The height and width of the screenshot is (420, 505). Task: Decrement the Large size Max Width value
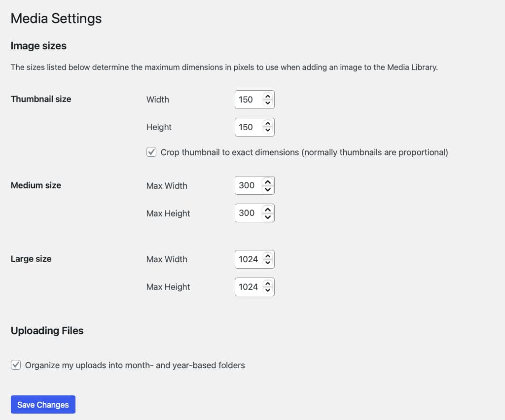[x=267, y=262]
